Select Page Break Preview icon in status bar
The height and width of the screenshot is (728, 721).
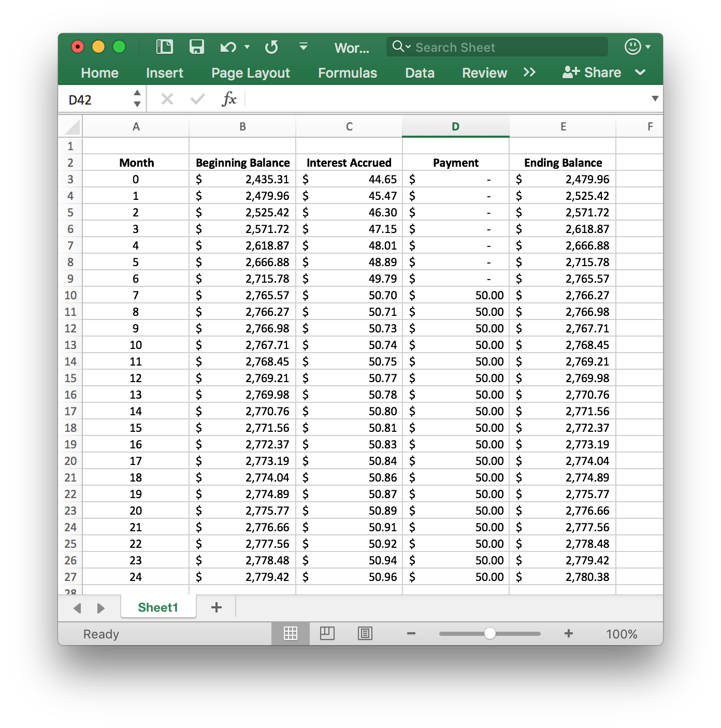365,633
